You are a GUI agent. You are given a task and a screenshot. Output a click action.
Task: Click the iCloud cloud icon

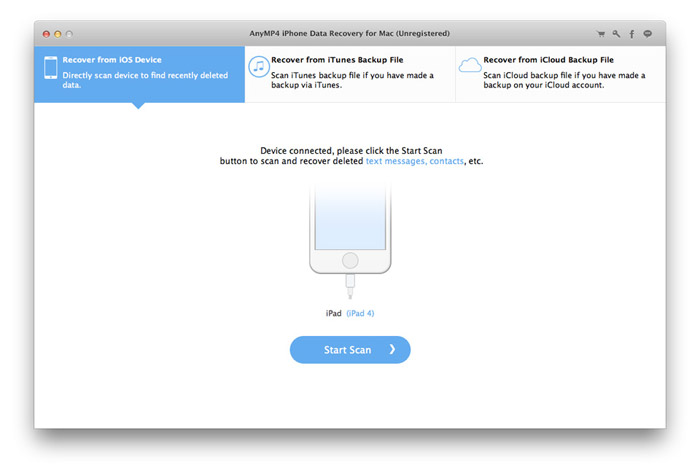point(469,67)
